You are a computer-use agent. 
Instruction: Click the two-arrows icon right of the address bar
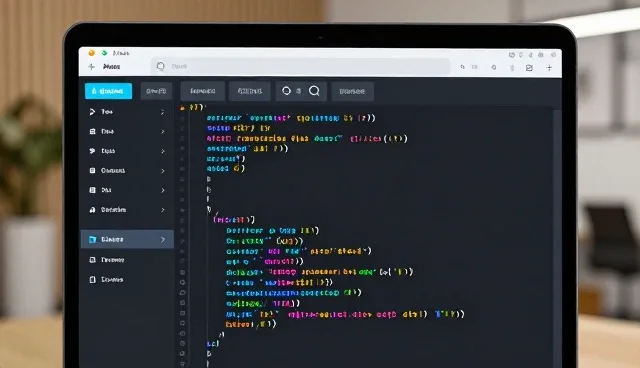click(462, 67)
